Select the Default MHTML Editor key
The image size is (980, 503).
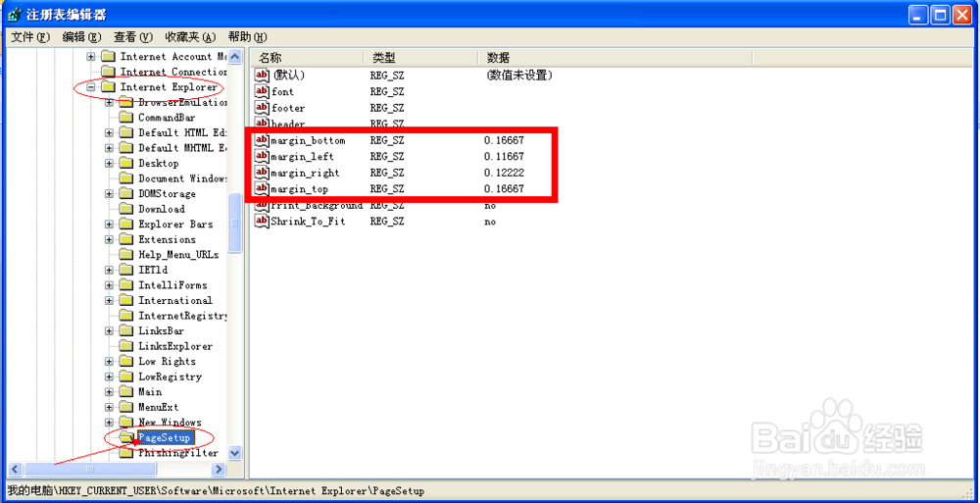pyautogui.click(x=182, y=148)
